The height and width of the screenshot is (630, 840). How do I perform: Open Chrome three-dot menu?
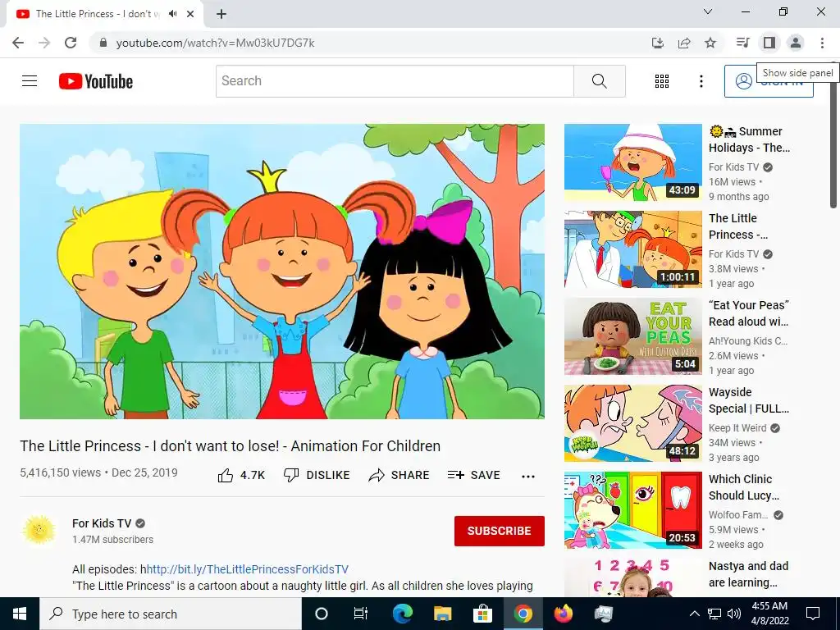pyautogui.click(x=822, y=43)
